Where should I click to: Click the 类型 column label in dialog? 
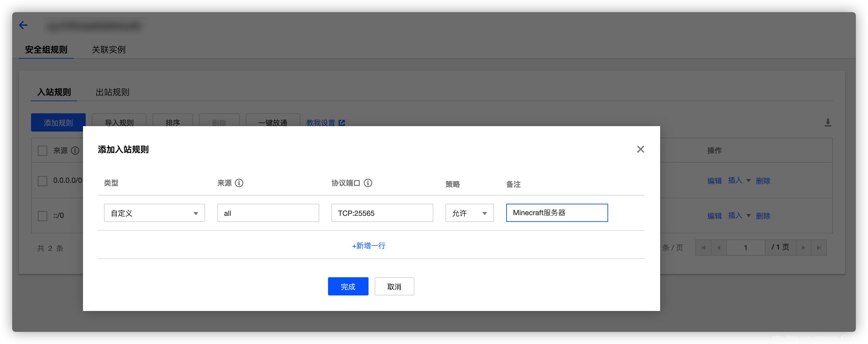[111, 183]
